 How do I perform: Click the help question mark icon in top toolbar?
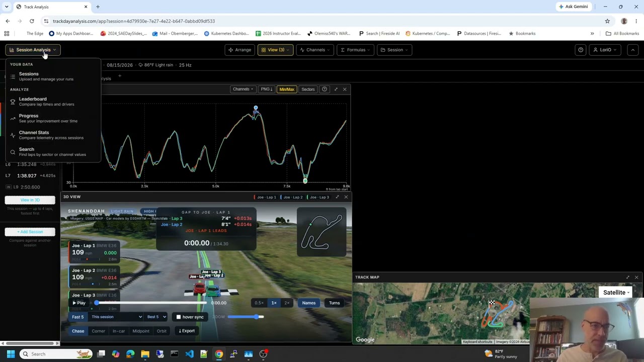coord(581,50)
